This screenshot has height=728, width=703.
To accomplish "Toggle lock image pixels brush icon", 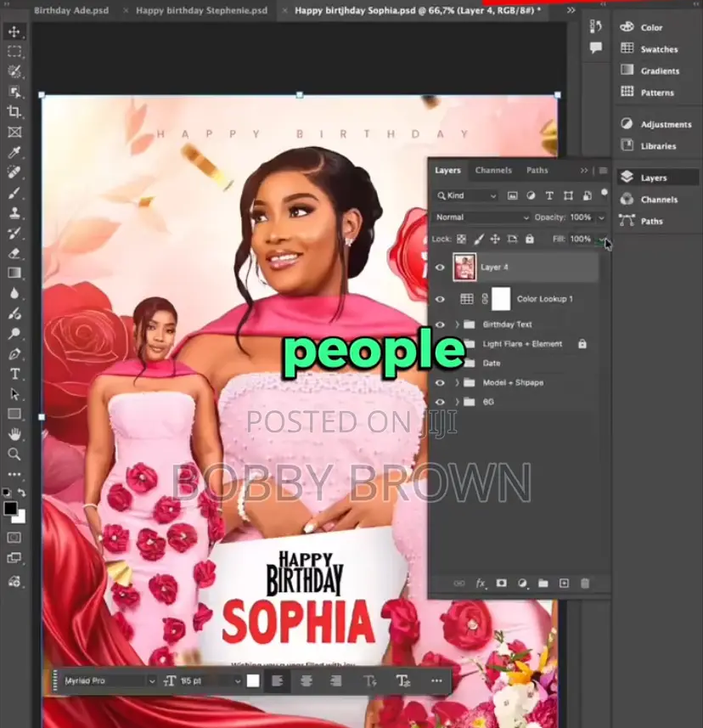I will [478, 239].
